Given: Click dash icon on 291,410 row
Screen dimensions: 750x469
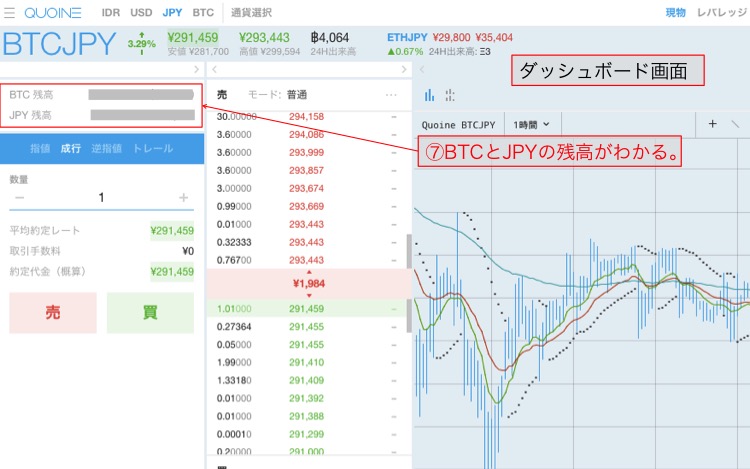Looking at the screenshot, I should coord(394,363).
